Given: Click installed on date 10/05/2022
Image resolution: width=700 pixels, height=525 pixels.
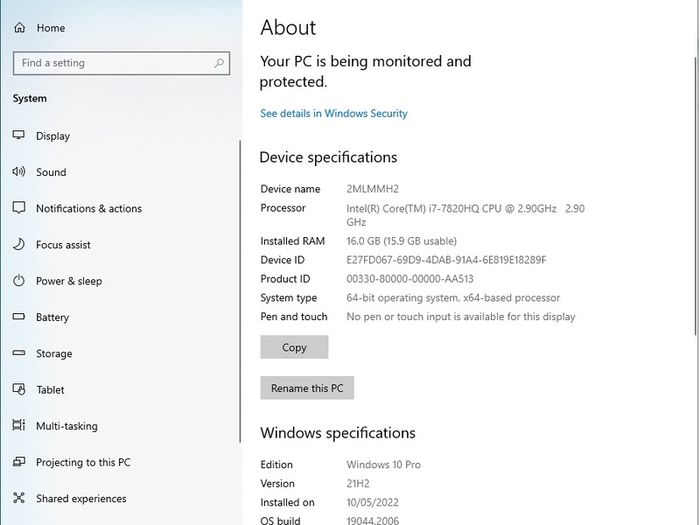Looking at the screenshot, I should pos(372,502).
